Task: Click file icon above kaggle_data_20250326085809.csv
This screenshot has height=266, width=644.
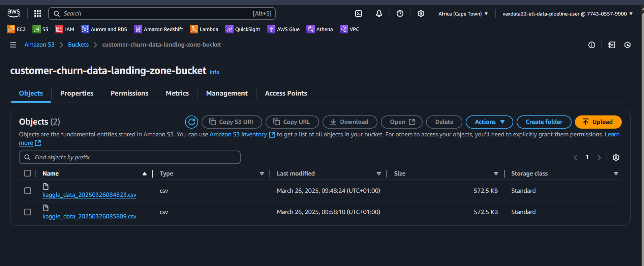Action: click(46, 208)
